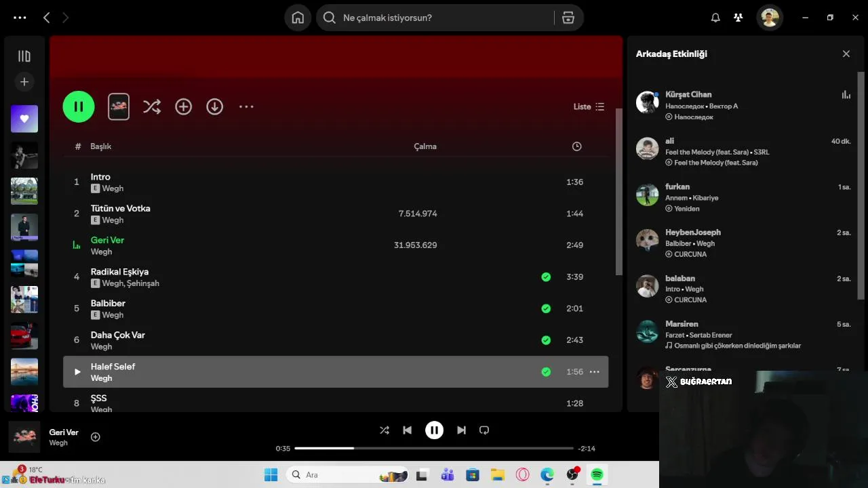Screen dimensions: 868x488
Task: Pause the album with the green button
Action: [79, 106]
